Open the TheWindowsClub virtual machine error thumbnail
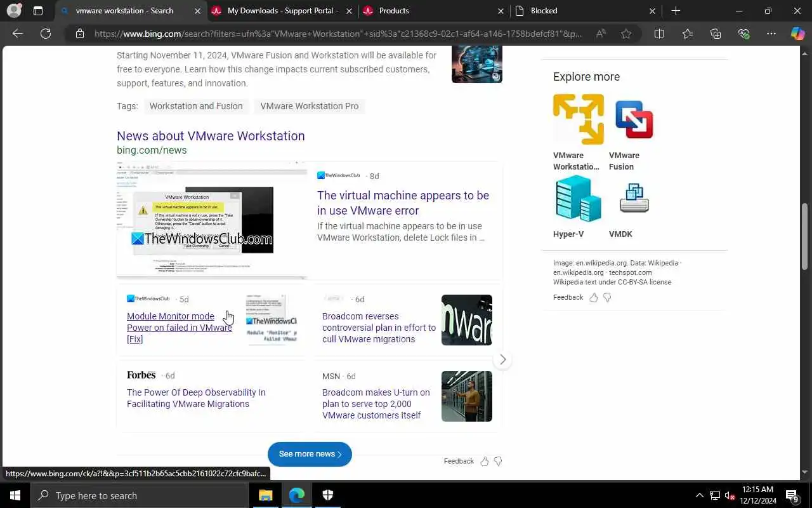Image resolution: width=812 pixels, height=508 pixels. [212, 220]
